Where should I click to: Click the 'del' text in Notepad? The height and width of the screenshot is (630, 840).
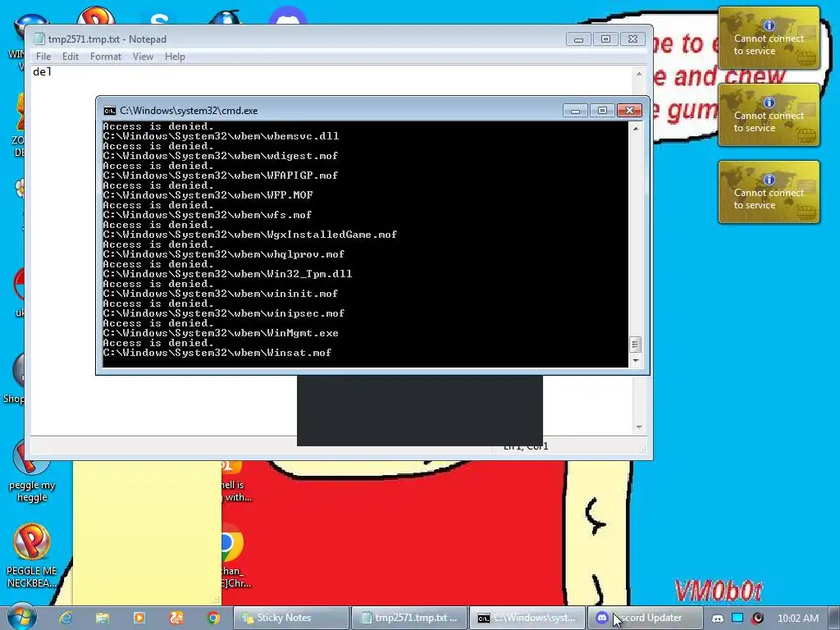click(43, 72)
